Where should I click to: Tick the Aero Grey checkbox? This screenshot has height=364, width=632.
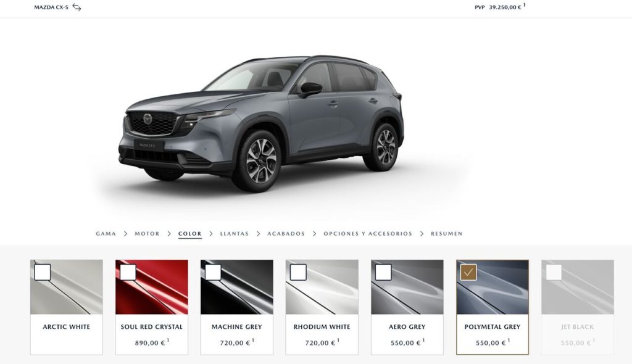[383, 272]
